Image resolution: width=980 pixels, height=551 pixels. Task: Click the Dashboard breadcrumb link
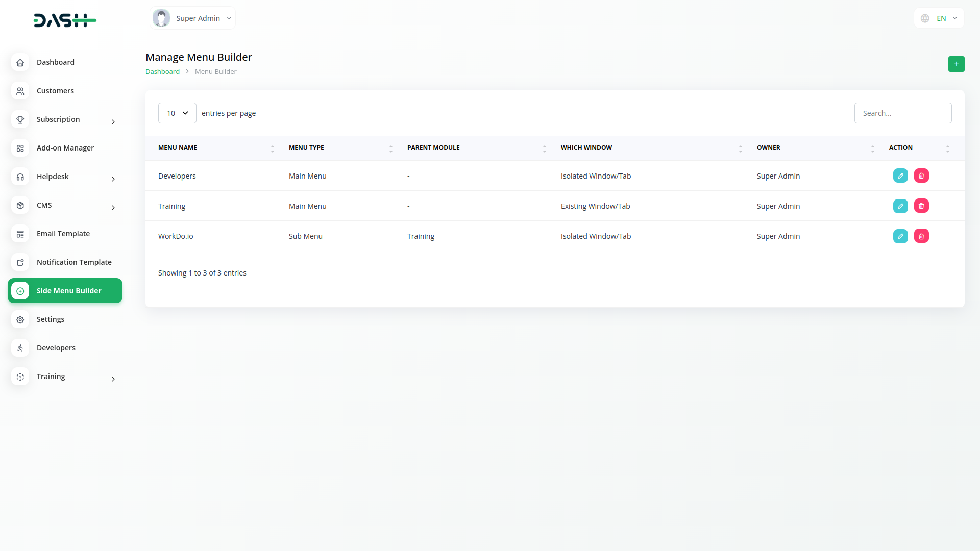coord(162,71)
